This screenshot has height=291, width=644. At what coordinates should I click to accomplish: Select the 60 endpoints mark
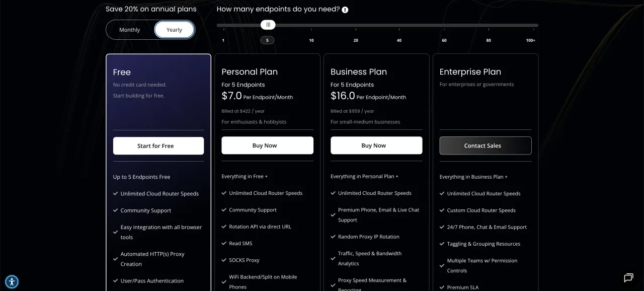(444, 40)
